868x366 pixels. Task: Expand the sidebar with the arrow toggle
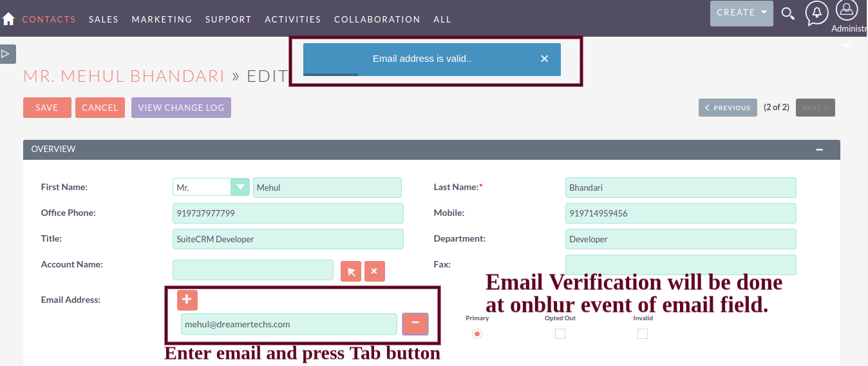(x=7, y=54)
